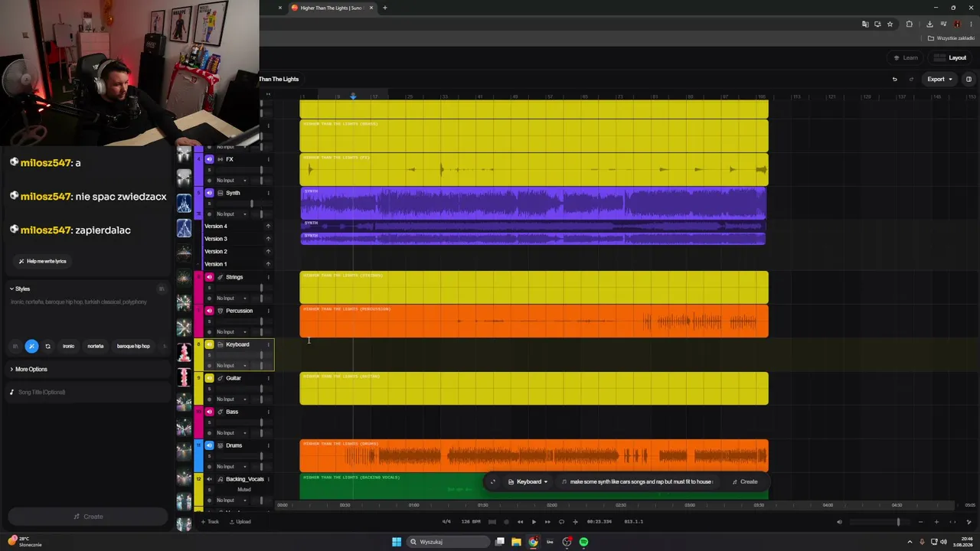Open the Guitar track options menu
Image resolution: width=980 pixels, height=551 pixels.
pyautogui.click(x=268, y=378)
